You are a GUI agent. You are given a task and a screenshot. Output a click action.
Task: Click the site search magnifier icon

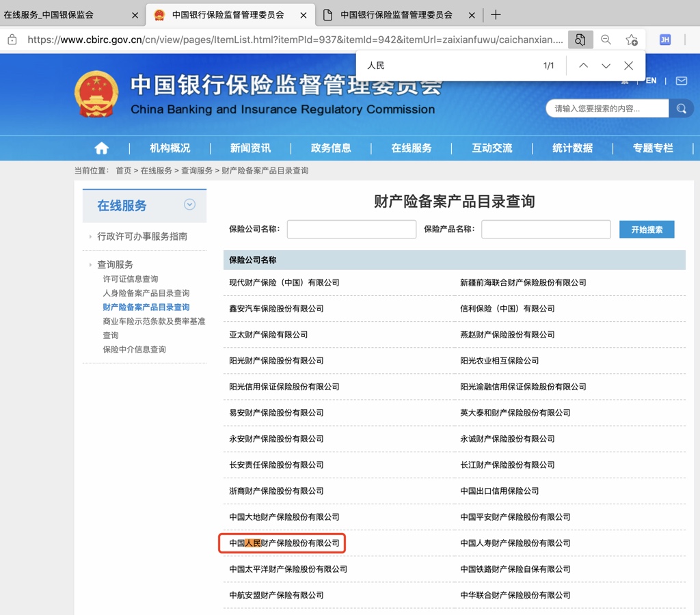click(681, 109)
